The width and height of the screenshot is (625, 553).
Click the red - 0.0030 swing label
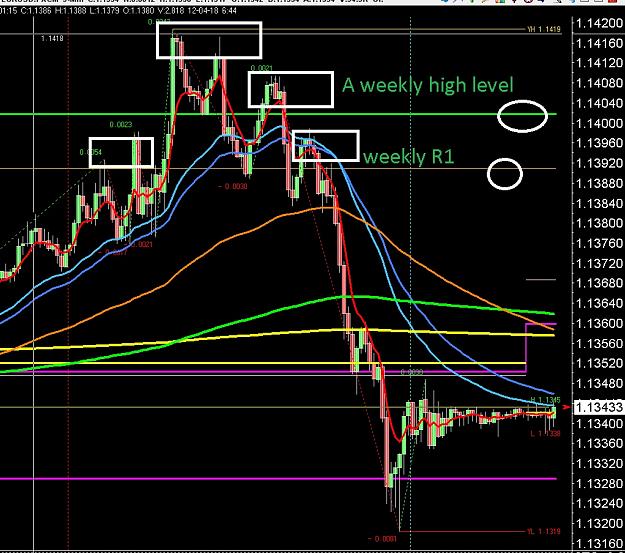click(x=233, y=186)
